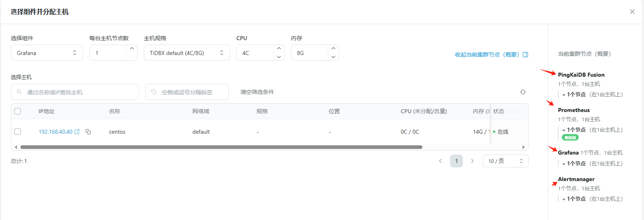Image resolution: width=644 pixels, height=220 pixels.
Task: Decrease CPU value with down arrow
Action: tap(279, 57)
